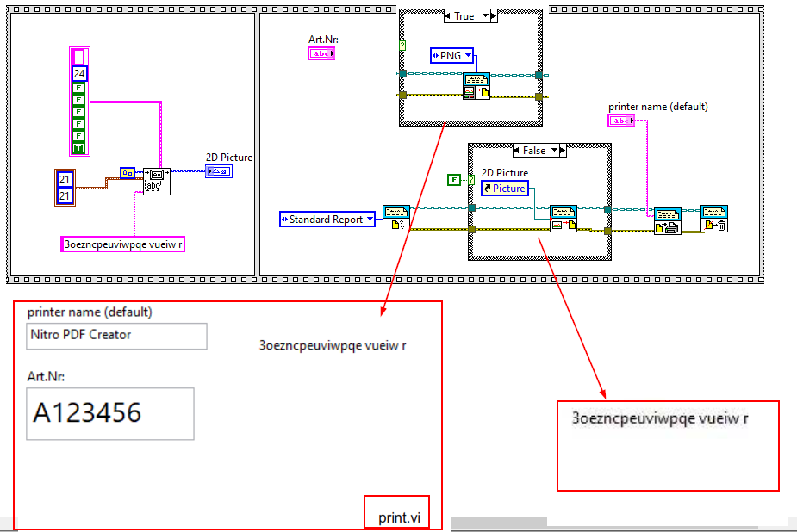Click the pink string constant 3oezncpeuviwpqe vueiw r

pos(122,244)
